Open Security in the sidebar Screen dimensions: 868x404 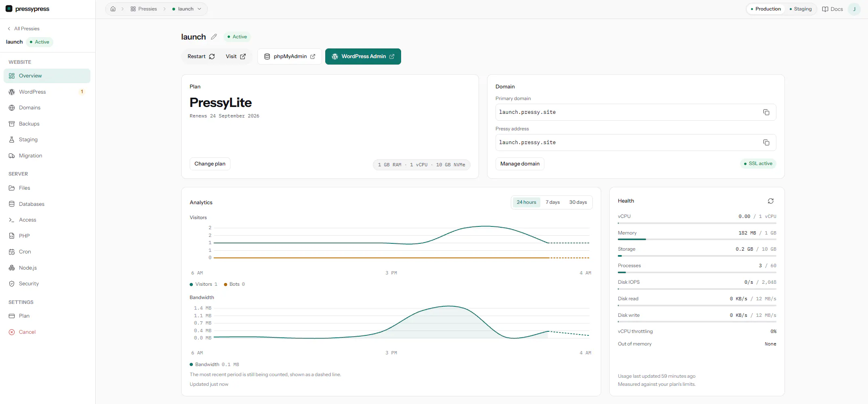tap(47, 284)
